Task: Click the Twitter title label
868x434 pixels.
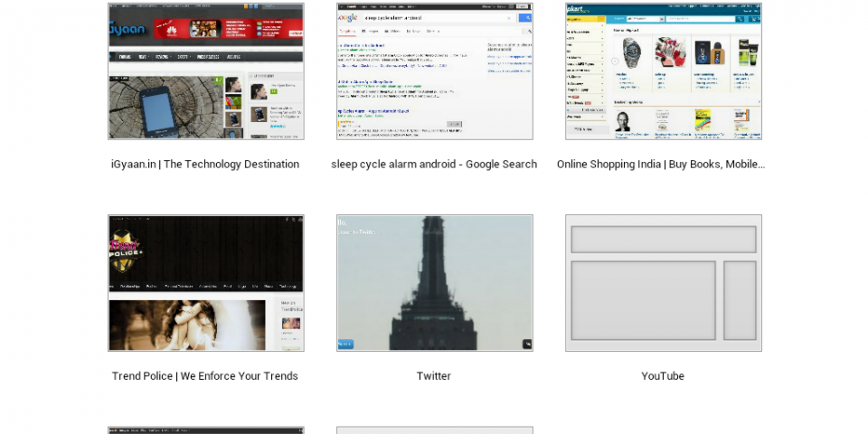Action: 434,376
